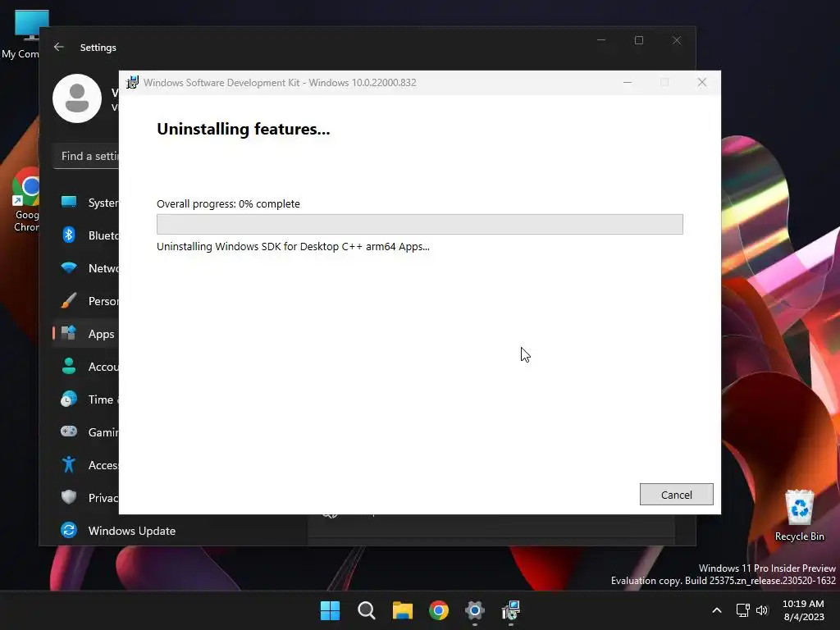Open Bluetooth settings icon
This screenshot has height=630, width=840.
tap(69, 235)
